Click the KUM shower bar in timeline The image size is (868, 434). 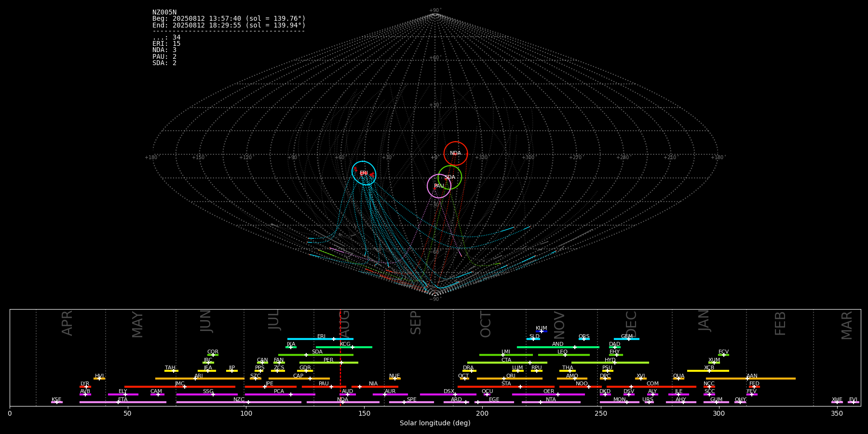click(542, 331)
